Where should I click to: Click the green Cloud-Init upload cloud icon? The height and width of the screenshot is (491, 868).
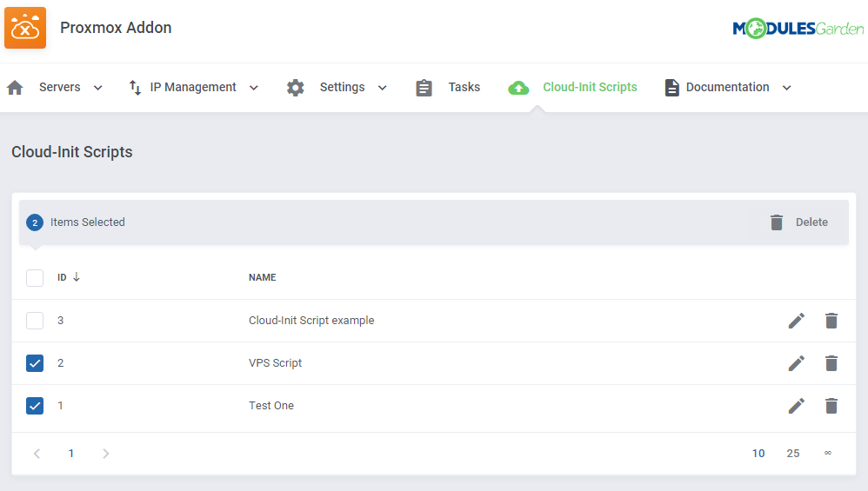click(x=518, y=88)
